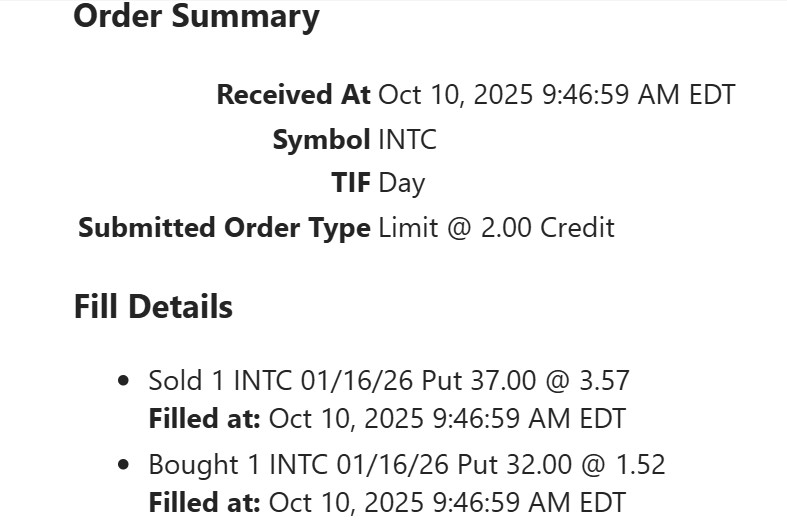Image resolution: width=787 pixels, height=528 pixels.
Task: Click the Received At label
Action: point(293,95)
